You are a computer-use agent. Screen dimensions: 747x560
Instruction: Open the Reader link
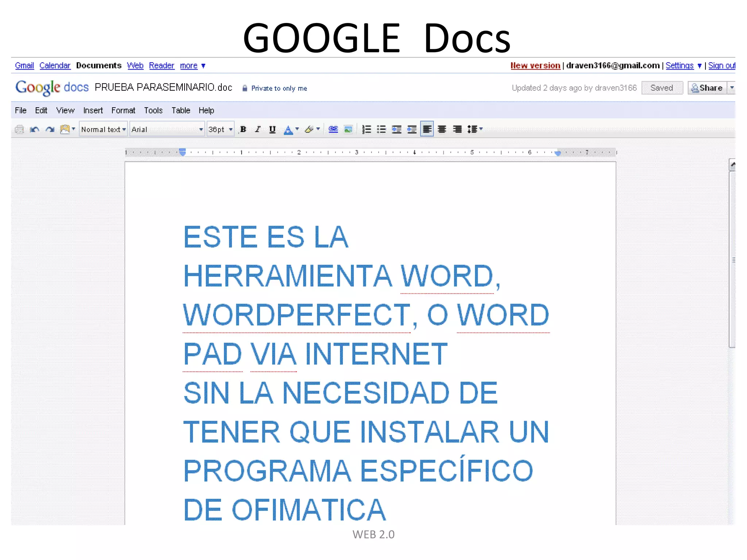[162, 66]
